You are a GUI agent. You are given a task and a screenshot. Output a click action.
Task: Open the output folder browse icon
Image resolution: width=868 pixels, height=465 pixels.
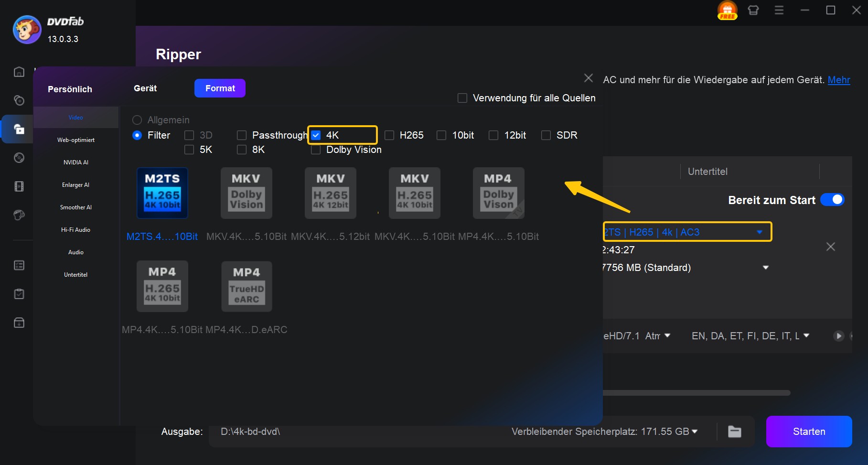coord(734,432)
